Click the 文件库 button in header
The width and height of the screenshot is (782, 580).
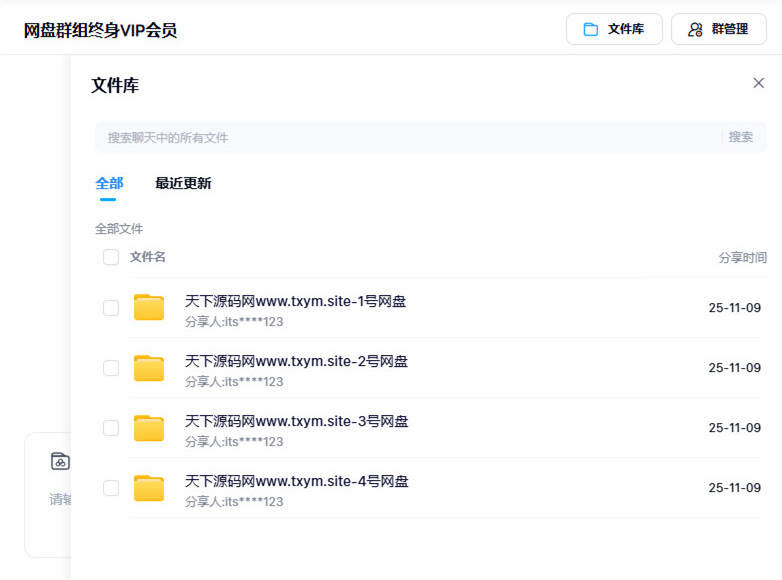(x=614, y=29)
